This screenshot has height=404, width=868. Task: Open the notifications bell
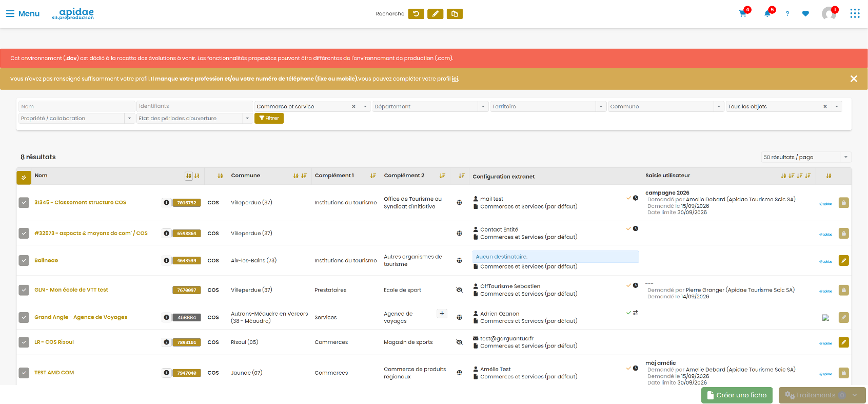(x=767, y=14)
